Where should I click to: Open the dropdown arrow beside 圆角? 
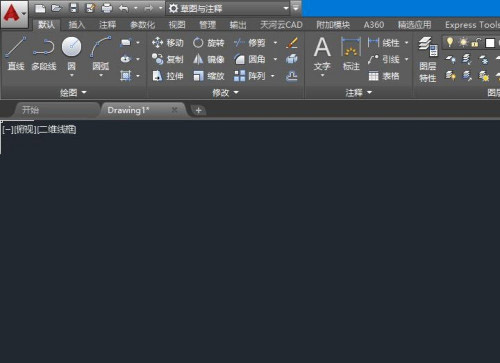tap(275, 59)
